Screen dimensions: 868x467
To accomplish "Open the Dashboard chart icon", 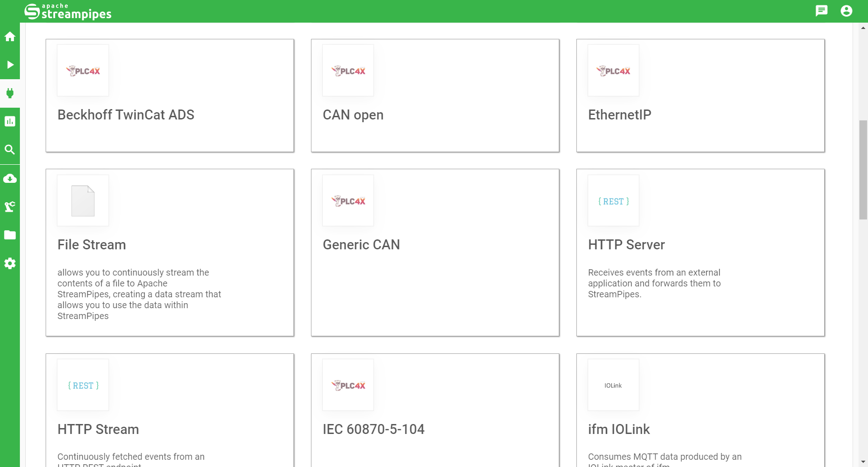I will pos(10,121).
